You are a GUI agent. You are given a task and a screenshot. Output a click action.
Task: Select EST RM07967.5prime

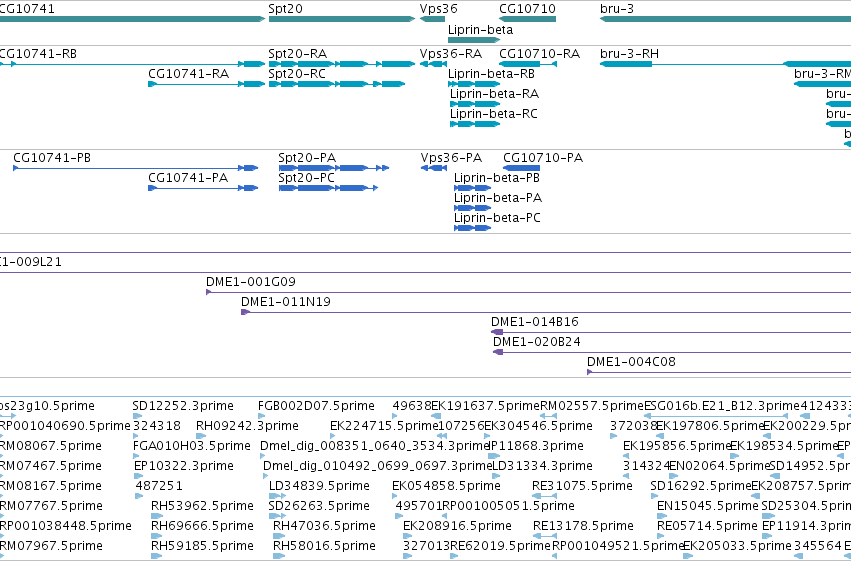pos(51,546)
